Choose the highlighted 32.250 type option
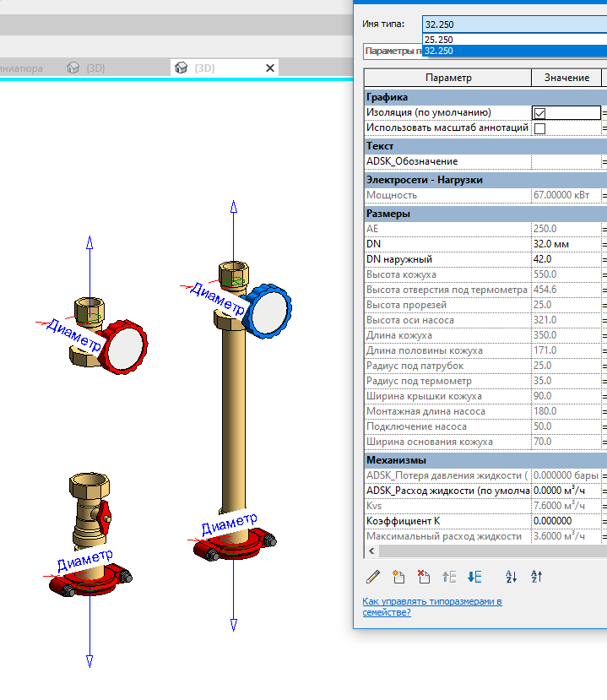607x700 pixels. [x=439, y=51]
